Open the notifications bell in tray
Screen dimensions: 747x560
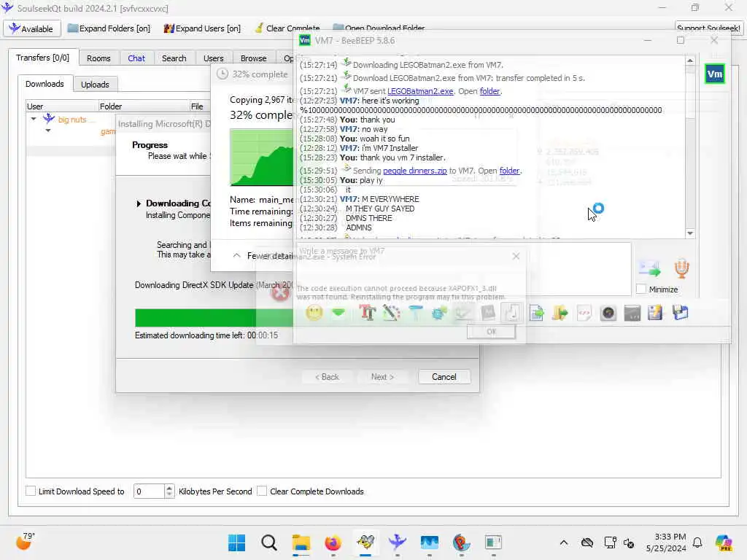[x=697, y=542]
